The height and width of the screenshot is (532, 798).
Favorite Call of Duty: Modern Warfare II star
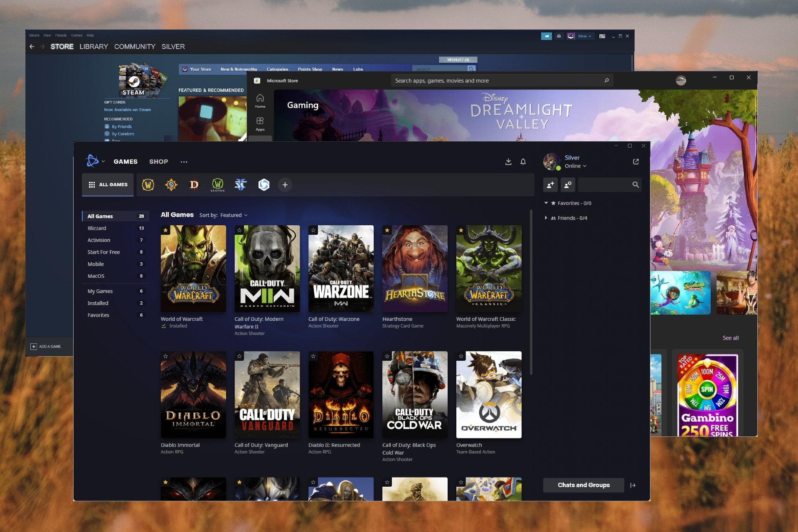[x=239, y=230]
